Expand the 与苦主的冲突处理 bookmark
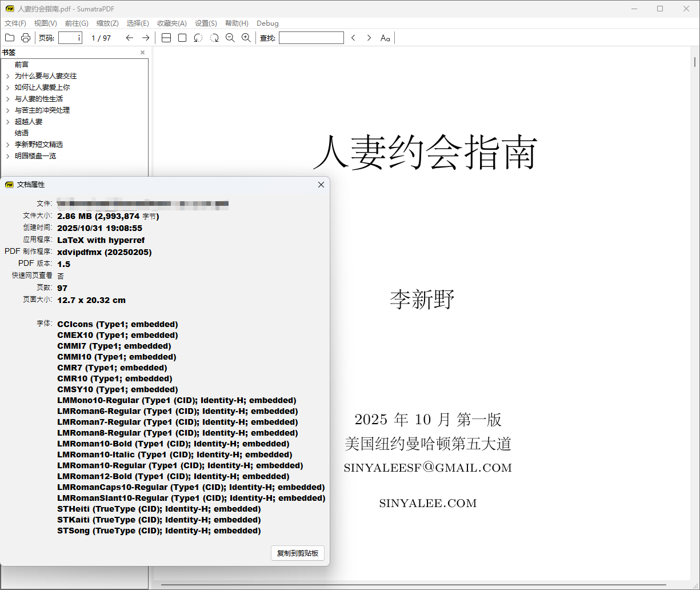The width and height of the screenshot is (700, 590). point(7,110)
